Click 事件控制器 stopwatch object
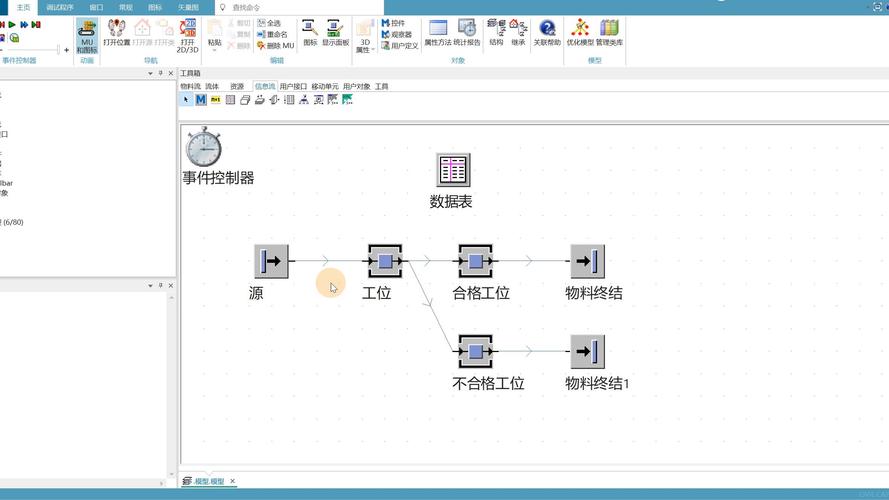889x500 pixels. 204,147
